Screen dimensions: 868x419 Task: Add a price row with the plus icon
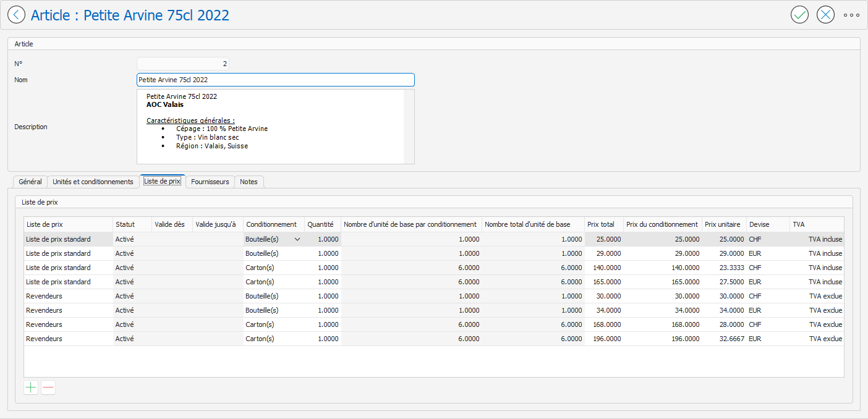click(31, 387)
